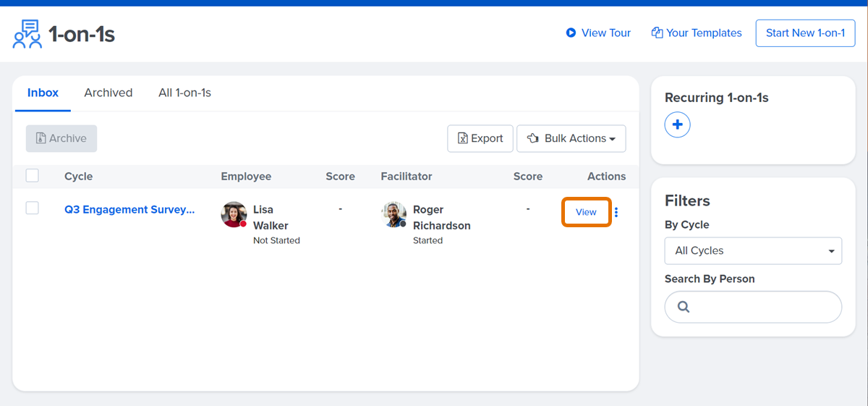
Task: Export the list with the Export button
Action: 480,138
